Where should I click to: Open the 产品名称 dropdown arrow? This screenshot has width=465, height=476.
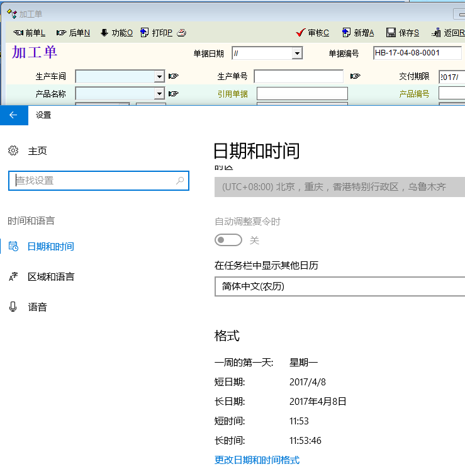pyautogui.click(x=159, y=94)
